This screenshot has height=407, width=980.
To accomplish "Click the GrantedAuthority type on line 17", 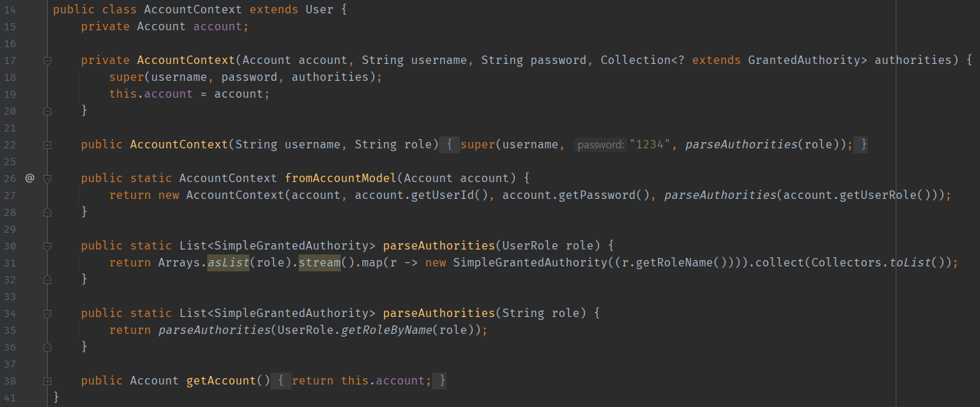I will [804, 60].
